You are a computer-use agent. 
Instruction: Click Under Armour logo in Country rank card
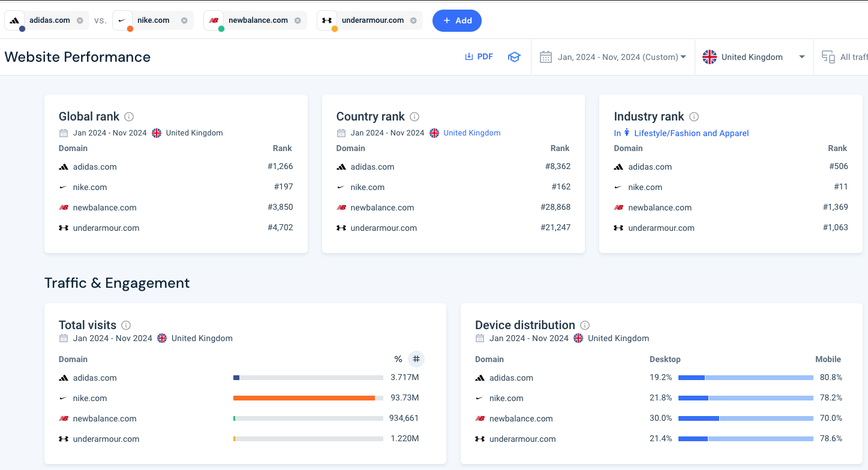pos(341,228)
